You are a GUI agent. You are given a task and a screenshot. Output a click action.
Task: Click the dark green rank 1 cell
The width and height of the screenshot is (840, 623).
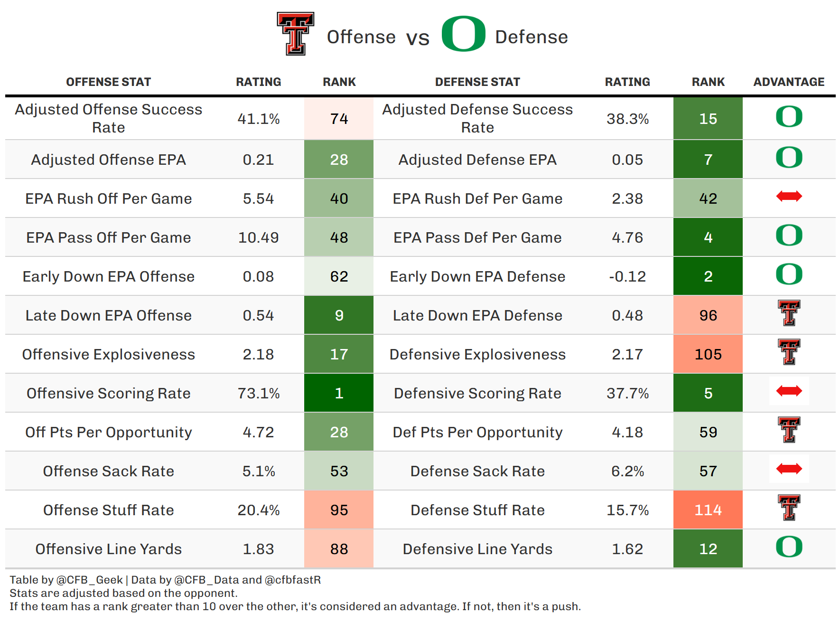point(339,393)
